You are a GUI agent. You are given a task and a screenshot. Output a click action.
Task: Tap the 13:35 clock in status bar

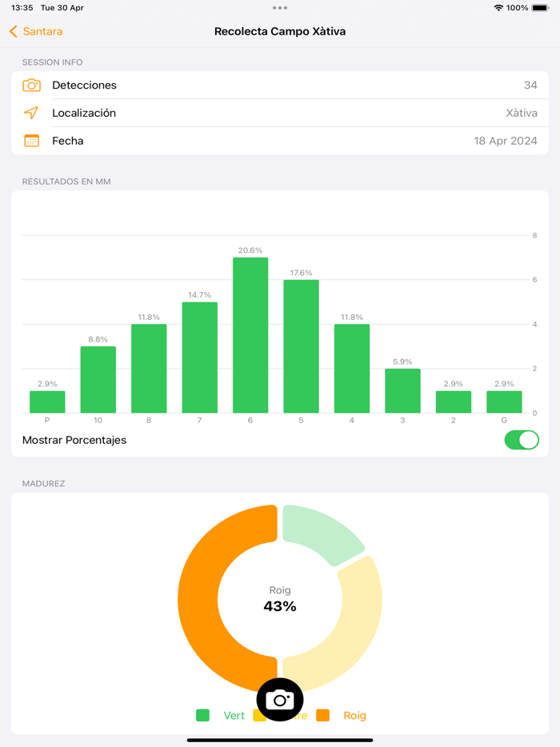22,8
